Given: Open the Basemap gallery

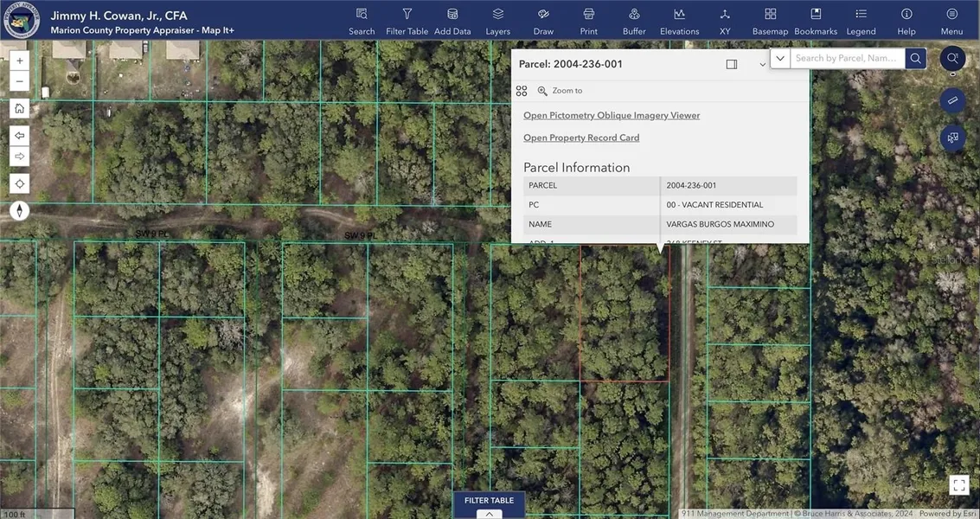Looking at the screenshot, I should tap(770, 21).
